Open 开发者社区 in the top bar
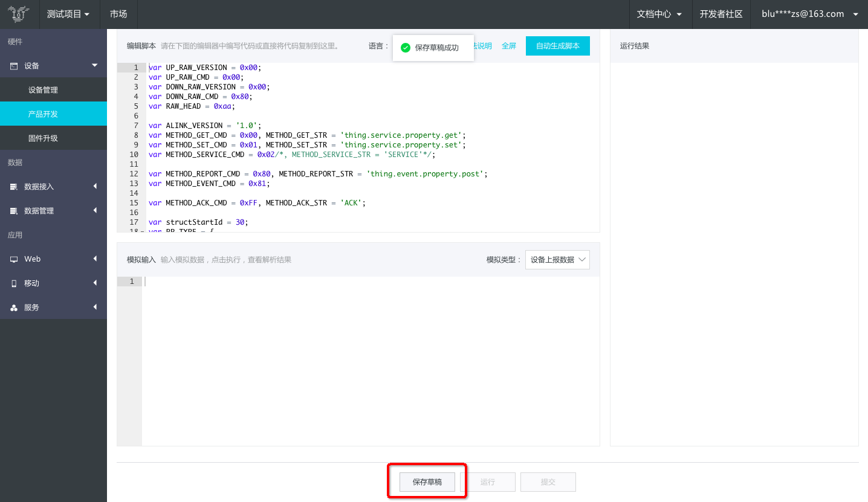The width and height of the screenshot is (868, 502). 721,14
